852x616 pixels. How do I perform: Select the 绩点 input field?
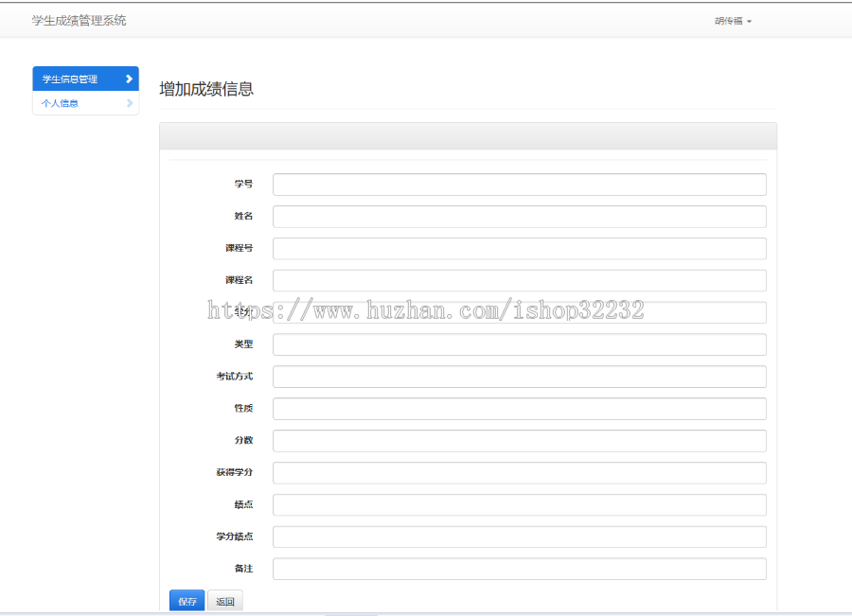pyautogui.click(x=519, y=504)
